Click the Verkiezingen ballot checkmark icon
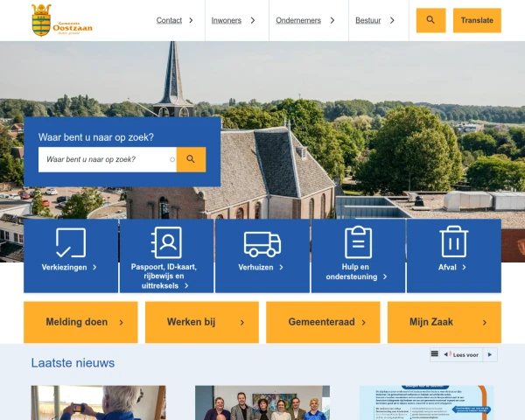Screen dimensions: 525x420 click(71, 242)
